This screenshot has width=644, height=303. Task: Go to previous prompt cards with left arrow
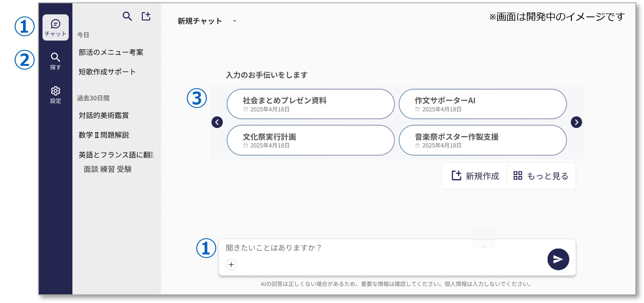(x=217, y=122)
